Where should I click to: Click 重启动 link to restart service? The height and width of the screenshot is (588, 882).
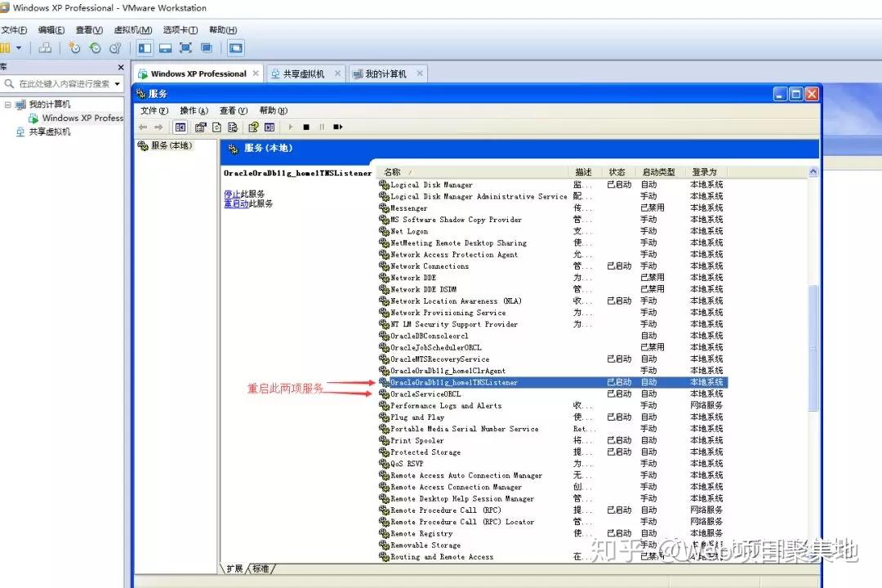236,203
